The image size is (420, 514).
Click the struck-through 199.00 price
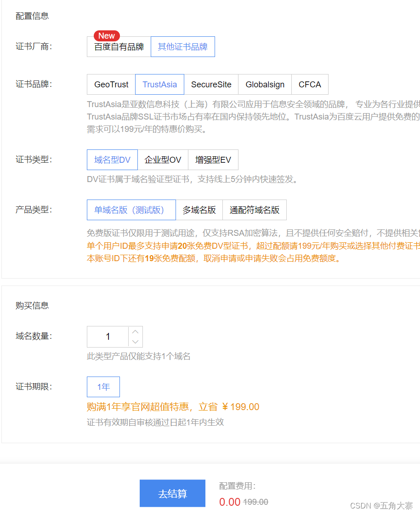[x=256, y=502]
